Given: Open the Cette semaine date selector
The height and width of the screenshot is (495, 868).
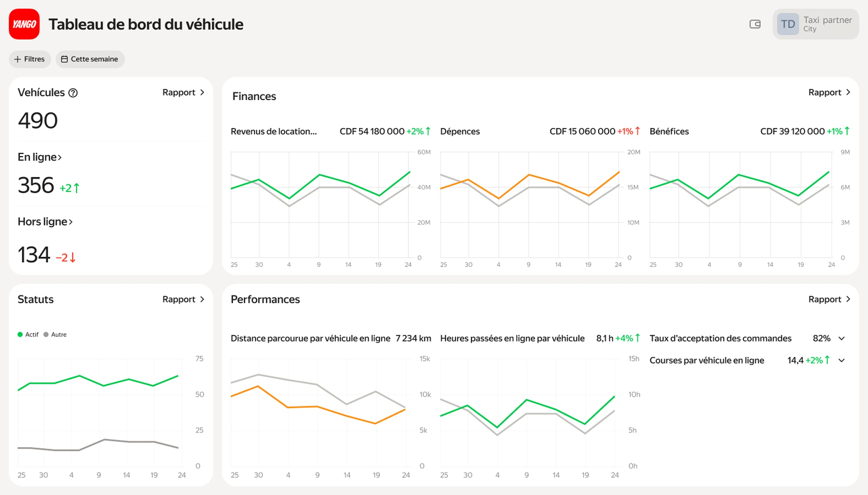Looking at the screenshot, I should click(x=90, y=59).
